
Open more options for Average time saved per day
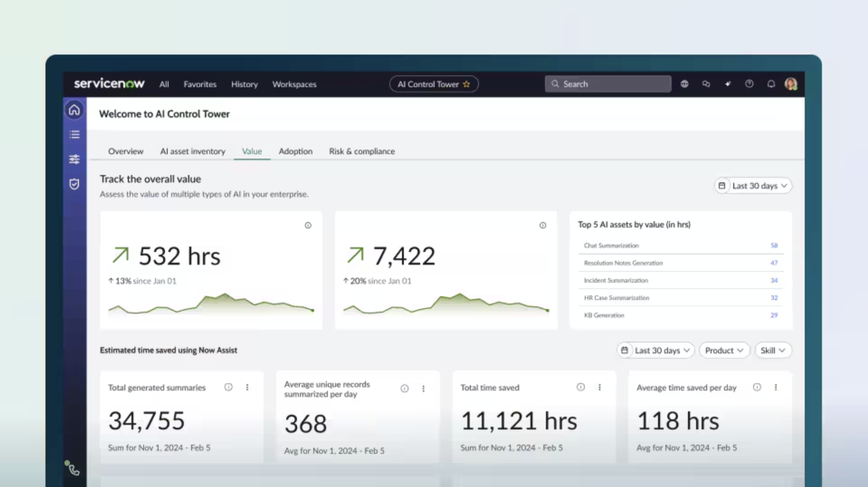pyautogui.click(x=776, y=387)
